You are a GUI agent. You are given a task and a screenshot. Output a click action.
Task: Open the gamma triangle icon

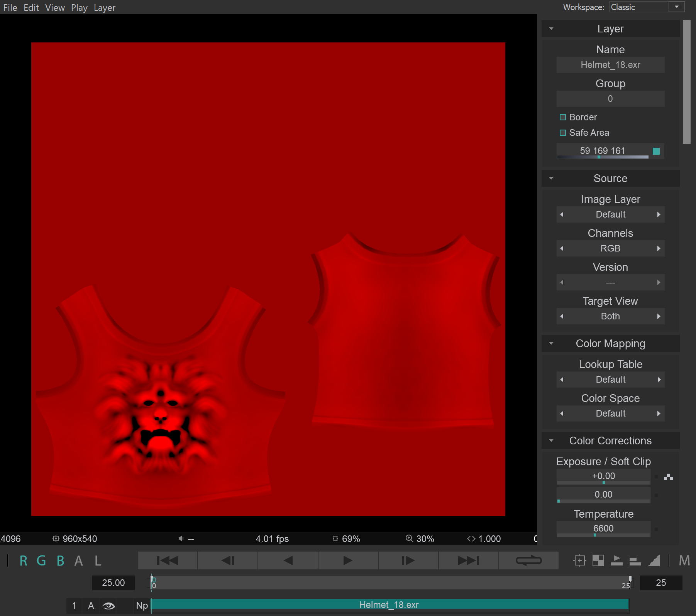(654, 560)
